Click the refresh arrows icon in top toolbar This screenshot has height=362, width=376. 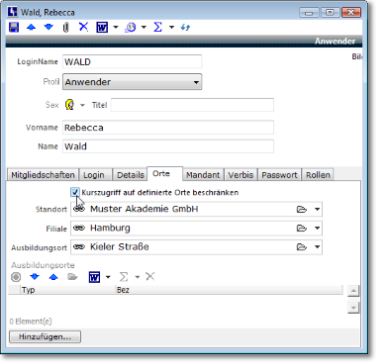point(185,27)
